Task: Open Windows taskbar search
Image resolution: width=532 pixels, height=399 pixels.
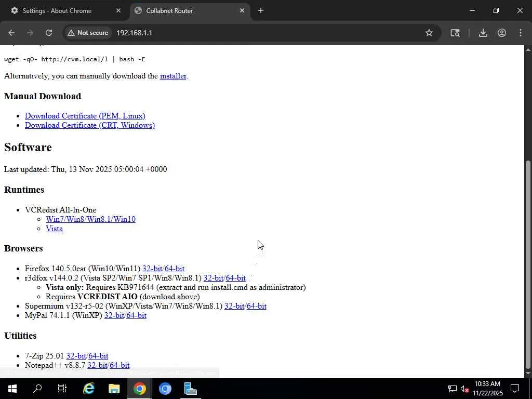Action: pos(37,389)
